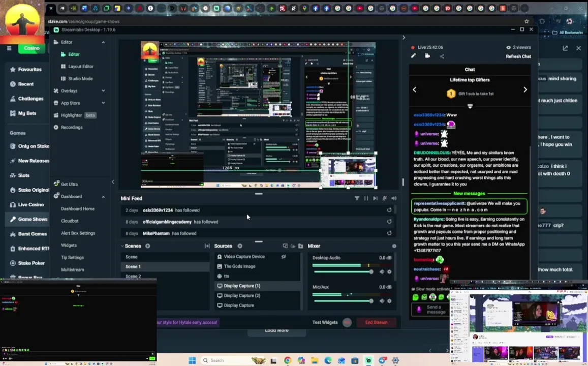Collapse the Streamlabs left sidebar arrow

(x=113, y=182)
